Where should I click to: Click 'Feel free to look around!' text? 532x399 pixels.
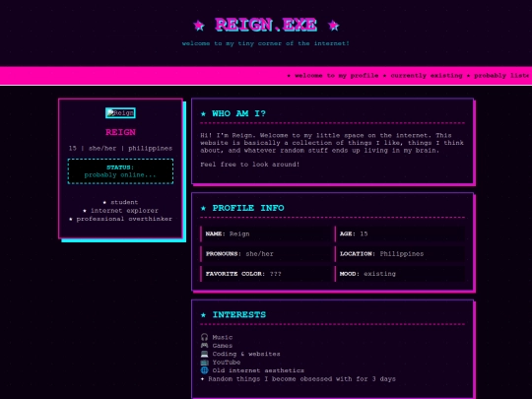pyautogui.click(x=249, y=165)
